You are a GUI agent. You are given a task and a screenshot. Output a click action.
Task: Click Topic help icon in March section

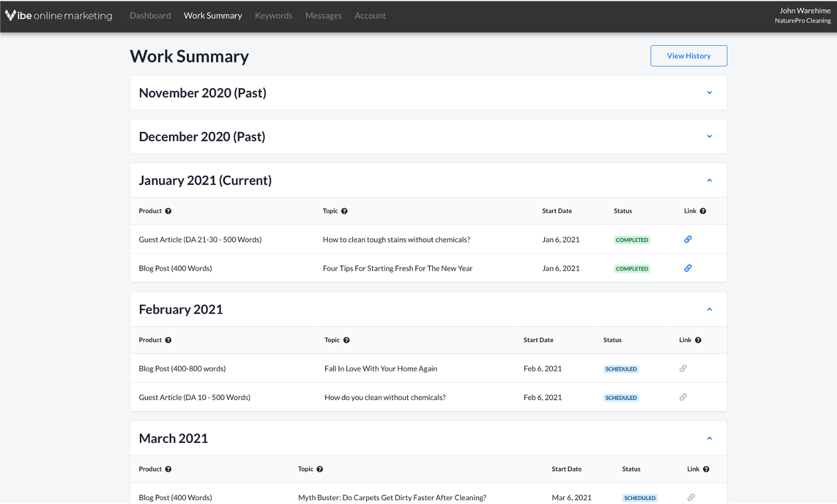click(x=320, y=469)
